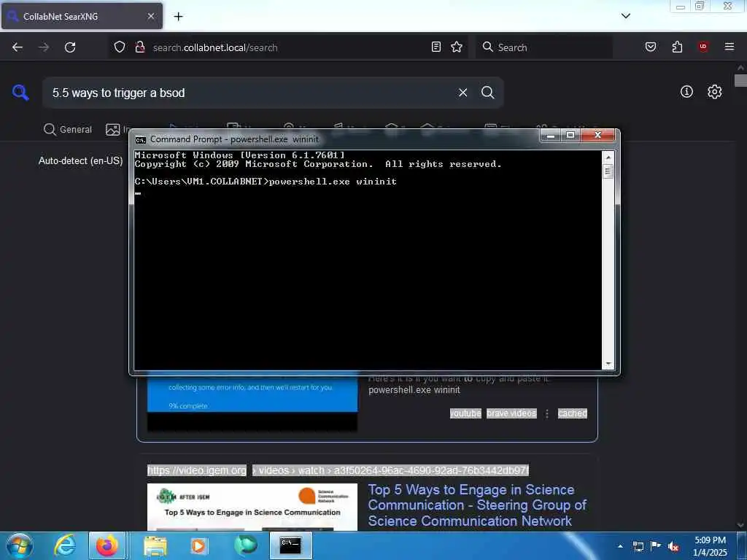Open Windows Explorer from taskbar
The width and height of the screenshot is (747, 560).
[155, 546]
